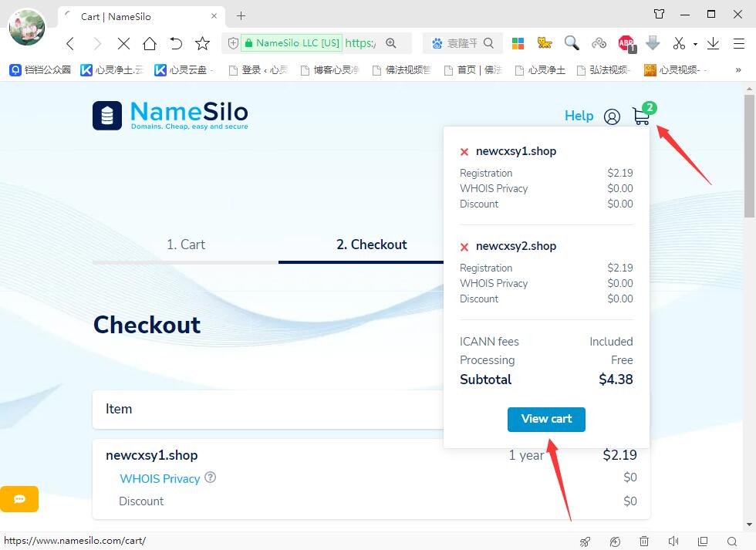756x550 pixels.
Task: Expand the bookmarks overflow chevron
Action: pos(737,70)
